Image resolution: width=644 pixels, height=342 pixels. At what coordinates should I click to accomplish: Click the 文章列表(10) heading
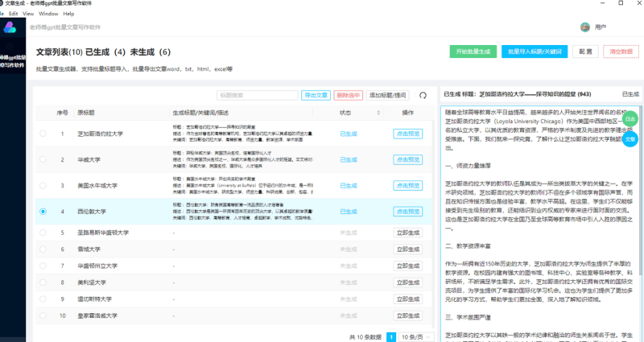59,52
